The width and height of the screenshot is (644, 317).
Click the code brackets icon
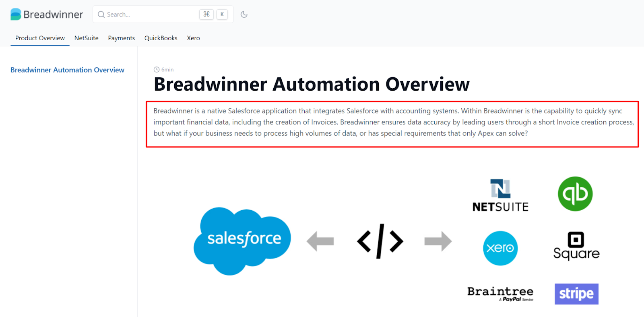click(380, 241)
